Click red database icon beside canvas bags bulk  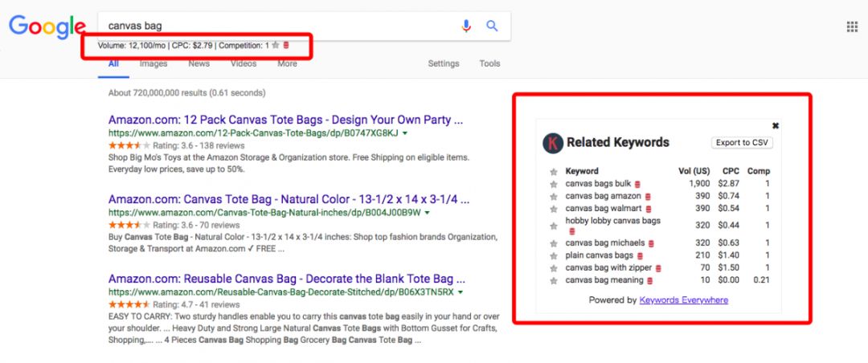pyautogui.click(x=638, y=184)
